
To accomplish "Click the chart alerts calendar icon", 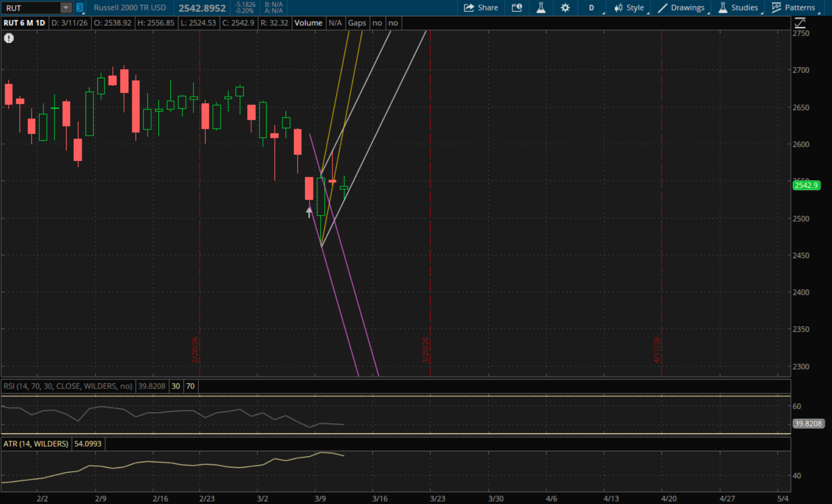I will (517, 8).
